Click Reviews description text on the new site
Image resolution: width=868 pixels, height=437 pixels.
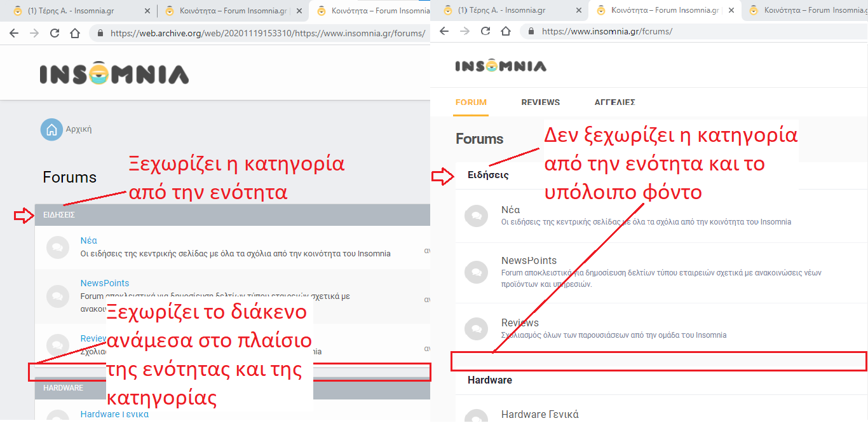[x=614, y=335]
